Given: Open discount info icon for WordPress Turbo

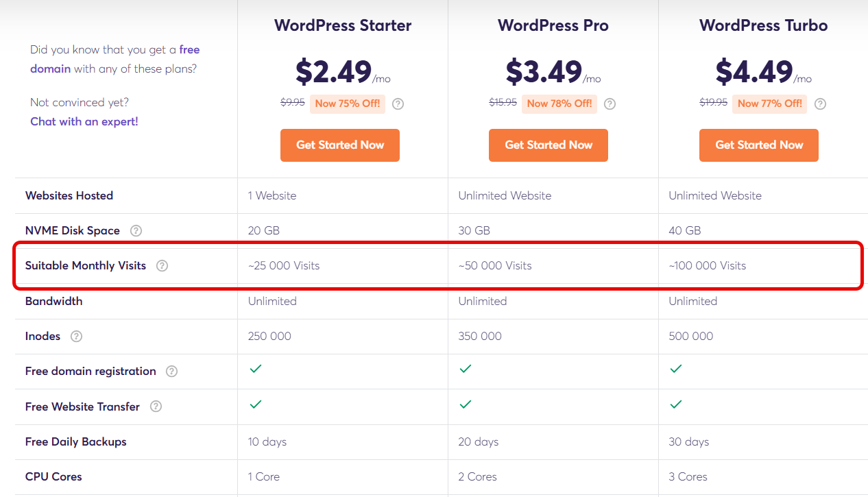Looking at the screenshot, I should (820, 104).
